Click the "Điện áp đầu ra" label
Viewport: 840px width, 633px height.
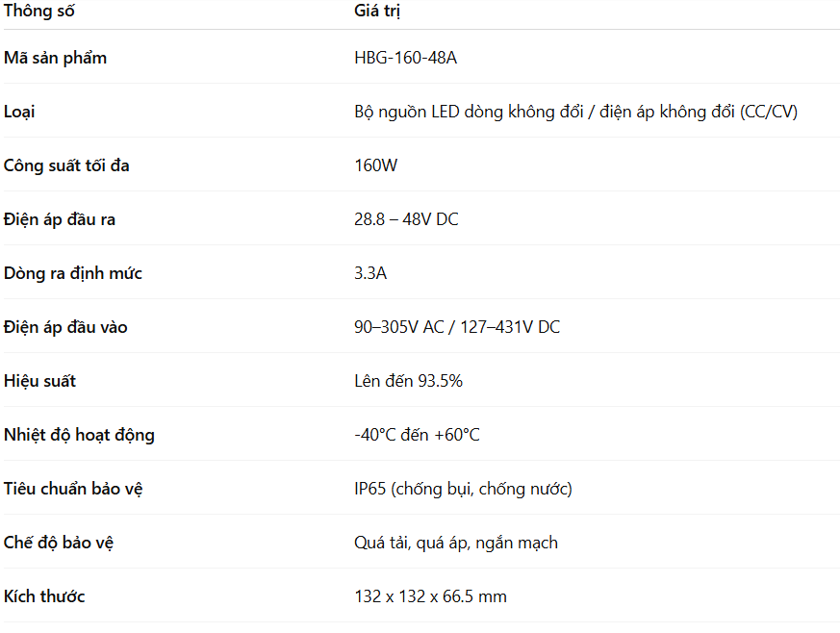[x=60, y=219]
